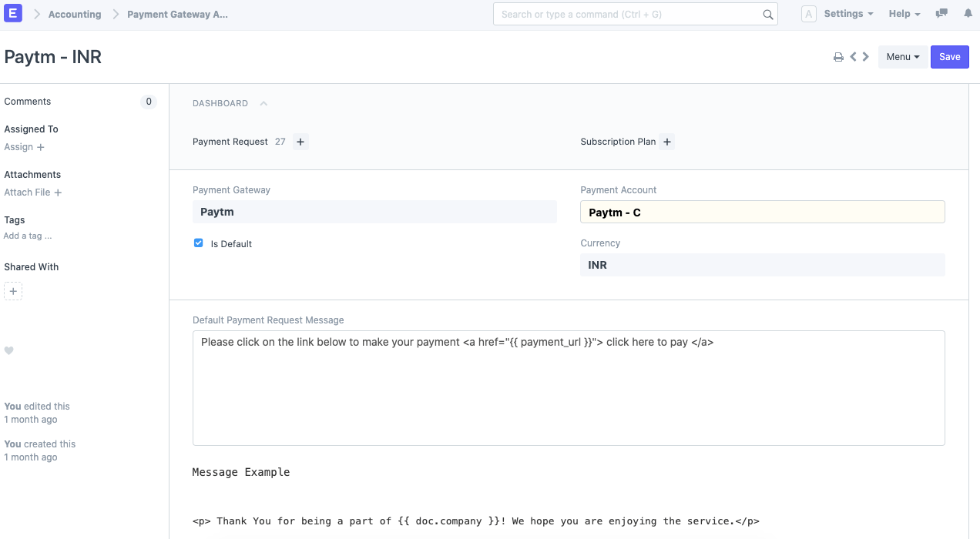Image resolution: width=980 pixels, height=539 pixels.
Task: Add a Subscription Plan with plus button
Action: (667, 142)
